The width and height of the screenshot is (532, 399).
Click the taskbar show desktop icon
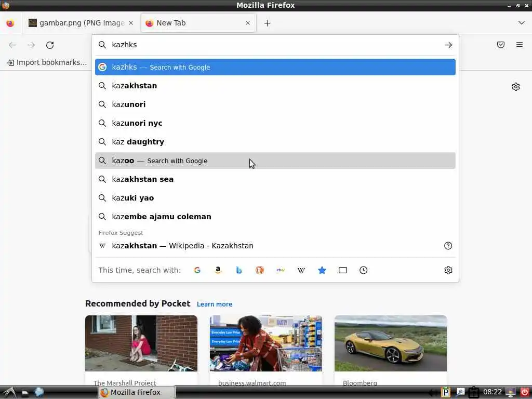[25, 393]
